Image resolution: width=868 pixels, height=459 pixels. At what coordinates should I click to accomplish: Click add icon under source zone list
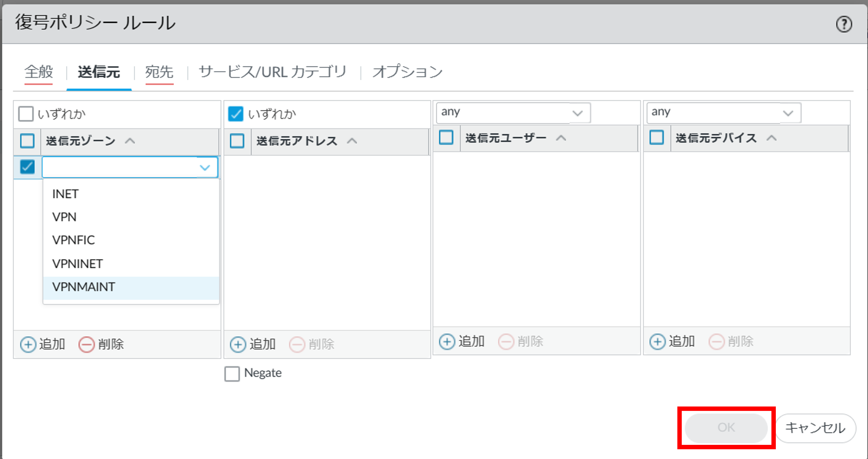(x=28, y=344)
